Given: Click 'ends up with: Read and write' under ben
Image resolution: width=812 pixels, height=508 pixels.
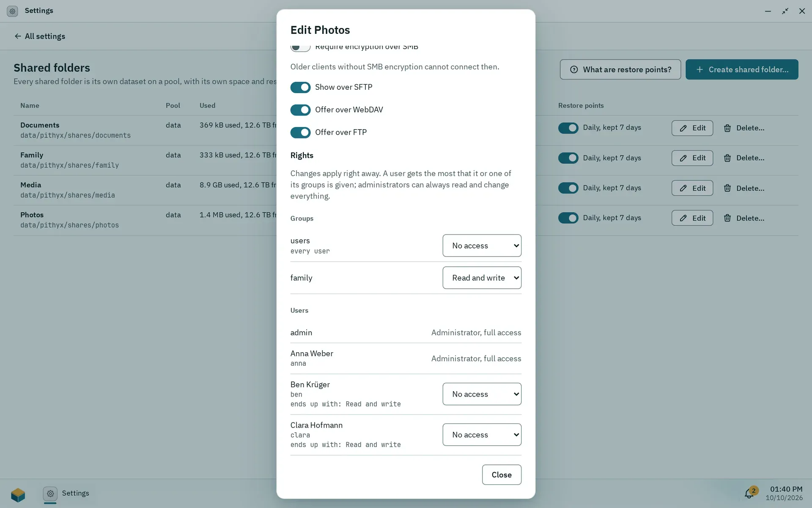Looking at the screenshot, I should click(x=346, y=404).
